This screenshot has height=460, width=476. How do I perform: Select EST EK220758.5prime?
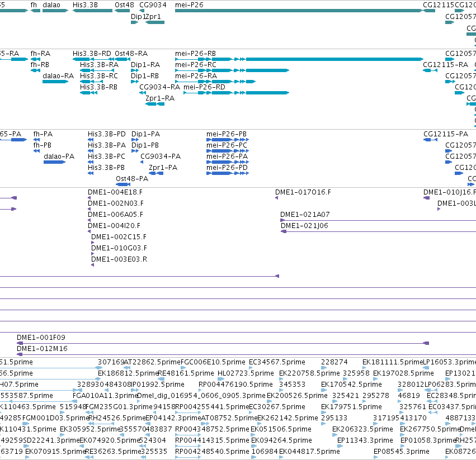click(x=309, y=373)
